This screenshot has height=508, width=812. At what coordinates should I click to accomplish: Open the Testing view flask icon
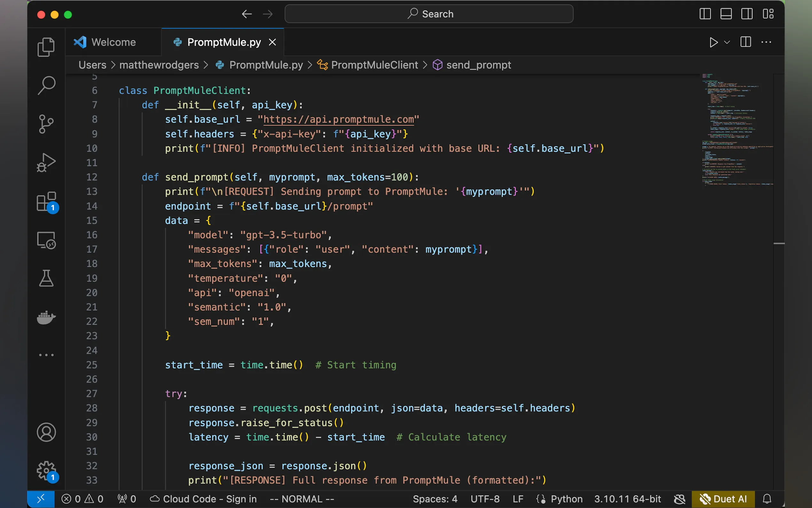point(46,278)
